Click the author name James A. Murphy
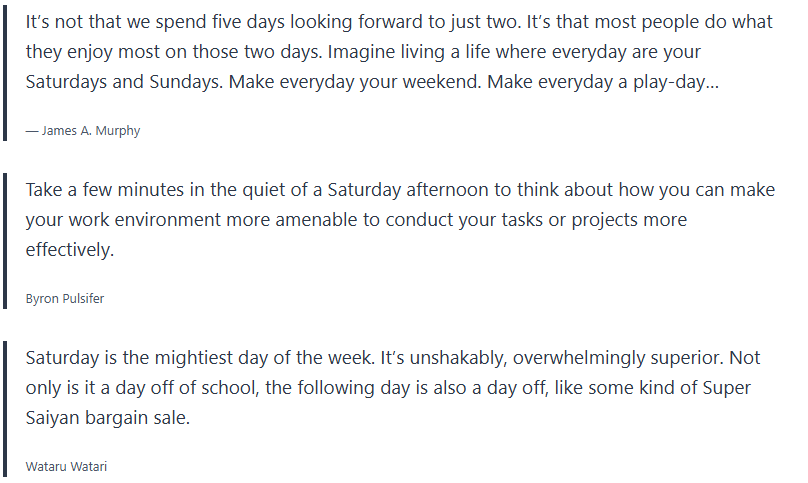The image size is (808, 483). [90, 130]
